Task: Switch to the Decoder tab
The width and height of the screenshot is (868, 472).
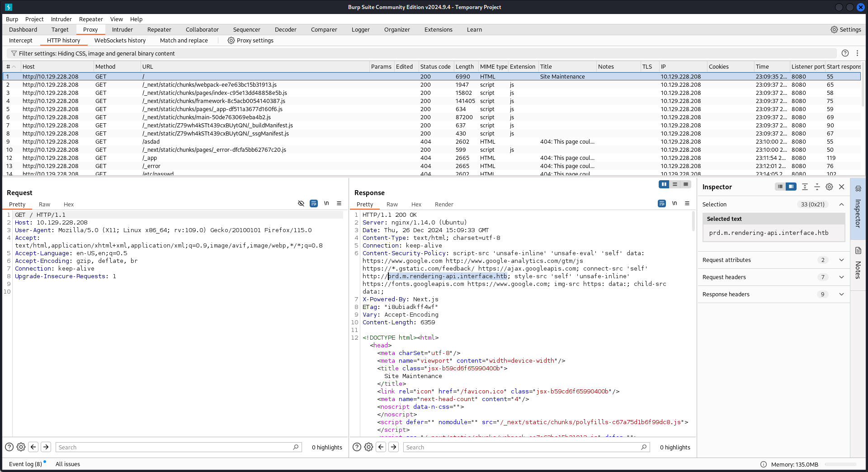Action: (x=285, y=29)
